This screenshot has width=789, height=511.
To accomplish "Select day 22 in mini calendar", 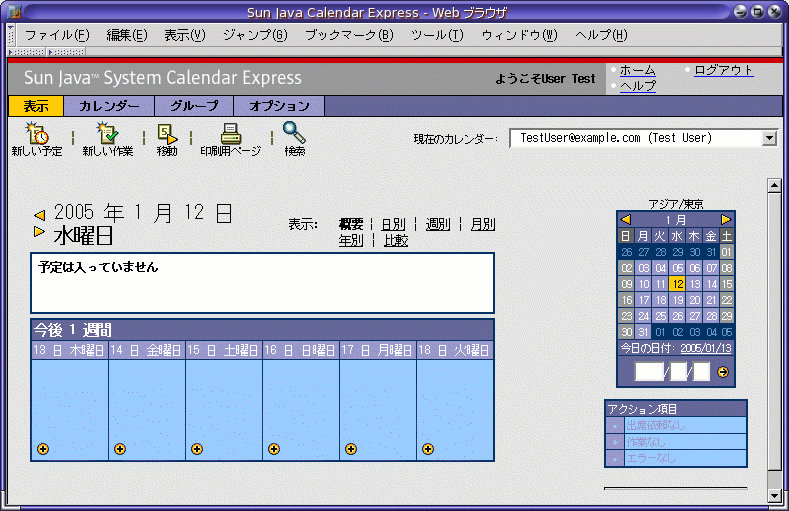I will 727,300.
